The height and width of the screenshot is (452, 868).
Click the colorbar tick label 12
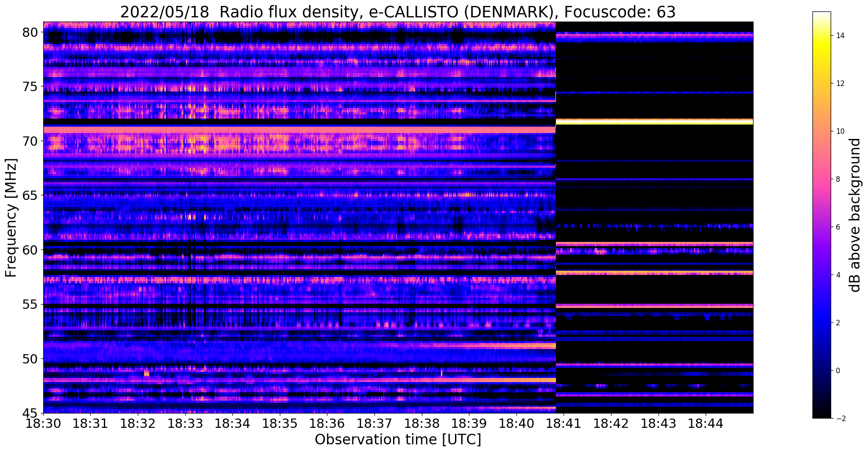(840, 83)
